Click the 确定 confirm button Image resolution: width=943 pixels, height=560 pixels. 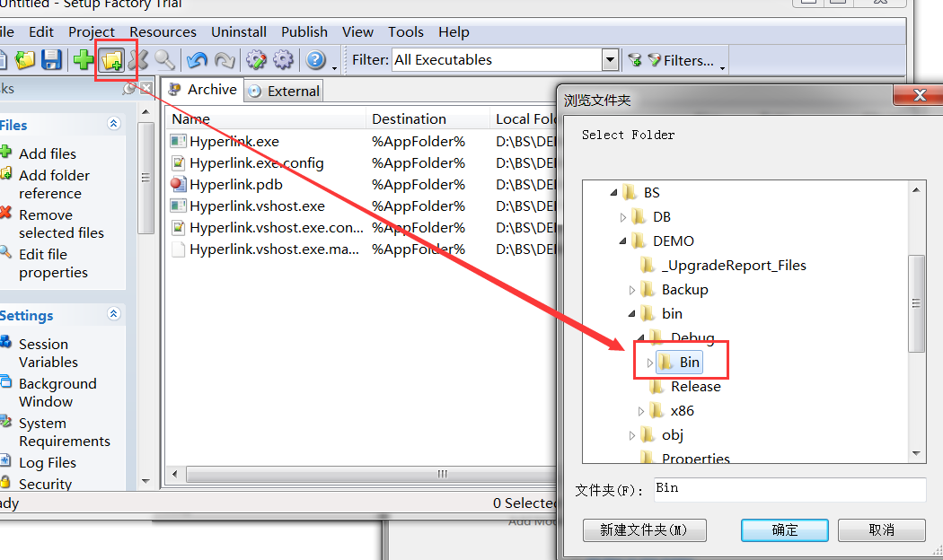pos(784,530)
